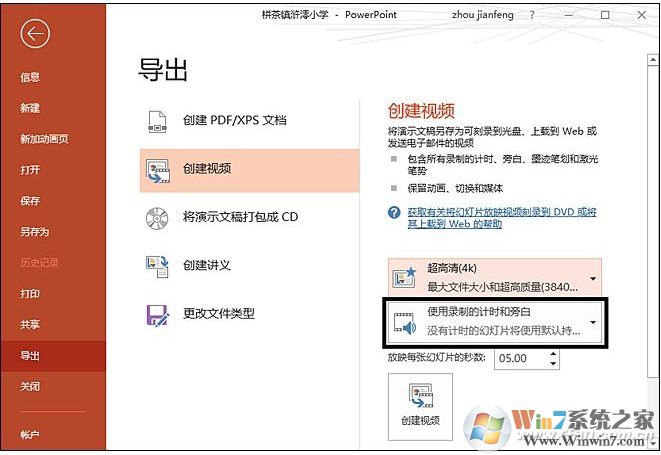
Task: Increase seconds per slide with up arrow
Action: (x=553, y=354)
